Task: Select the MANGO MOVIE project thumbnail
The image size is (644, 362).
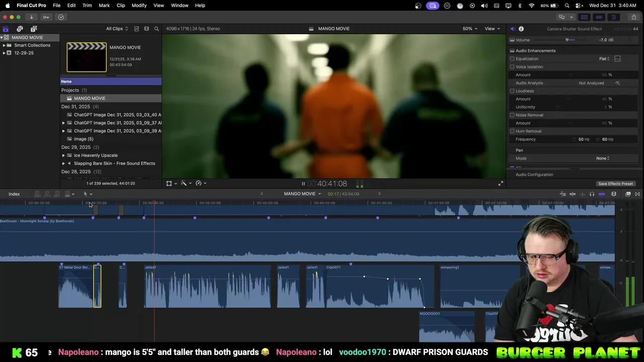Action: point(87,57)
